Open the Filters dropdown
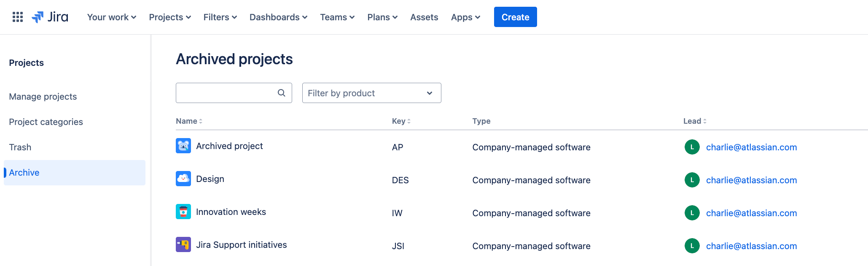Viewport: 868px width, 266px height. click(220, 17)
